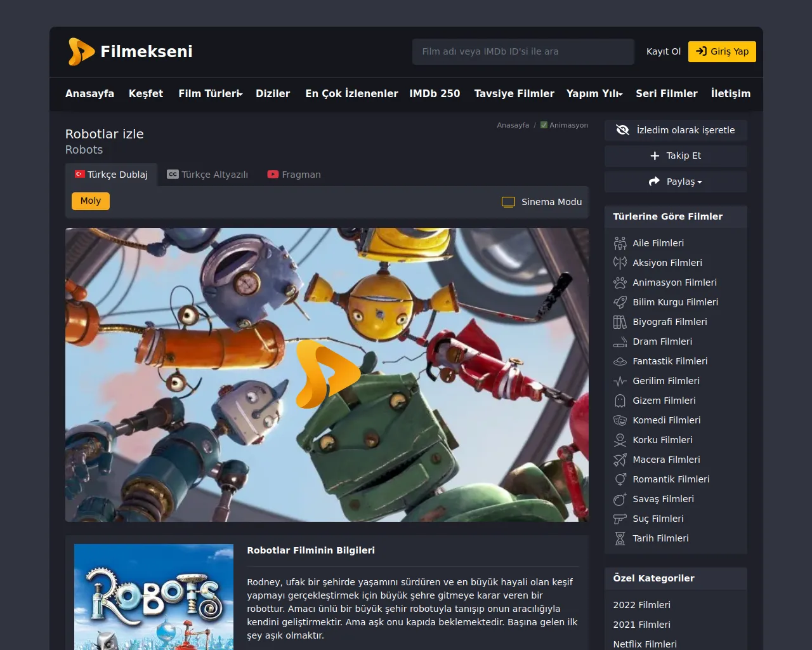Click the Biyografi Filmleri books icon

[620, 322]
